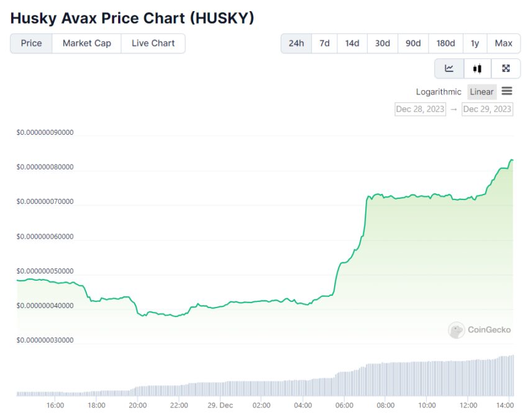Select the Max time range

point(503,43)
